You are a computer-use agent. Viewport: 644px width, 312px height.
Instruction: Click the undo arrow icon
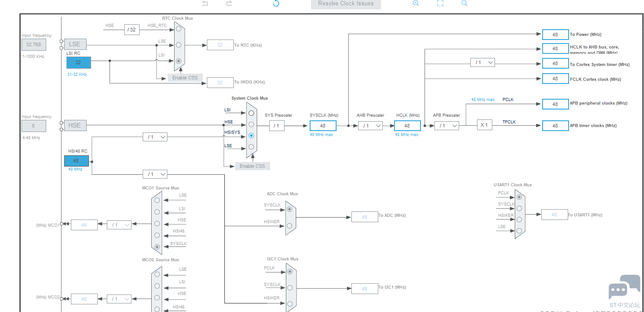click(x=205, y=4)
